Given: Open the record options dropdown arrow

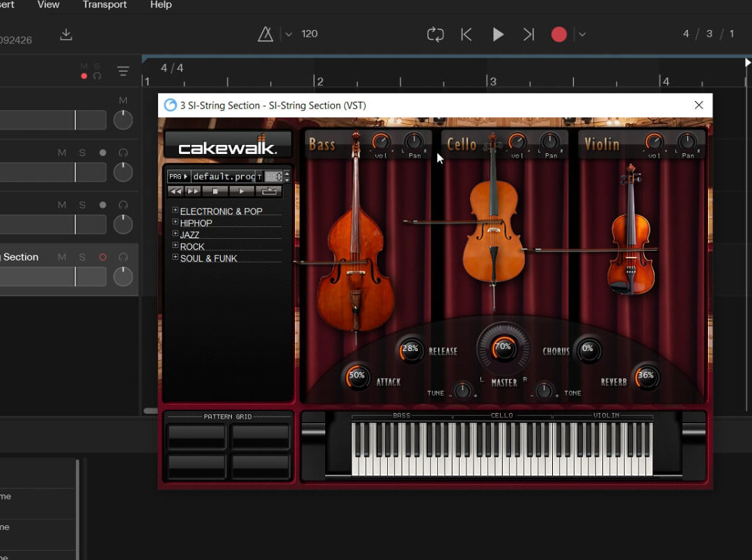Looking at the screenshot, I should [582, 34].
